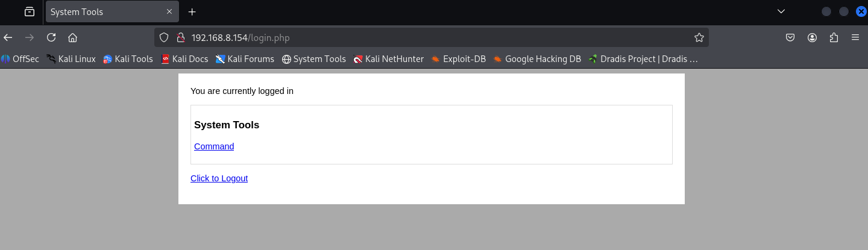Viewport: 868px width, 250px height.
Task: Click the tracking protection shield icon
Action: 163,37
